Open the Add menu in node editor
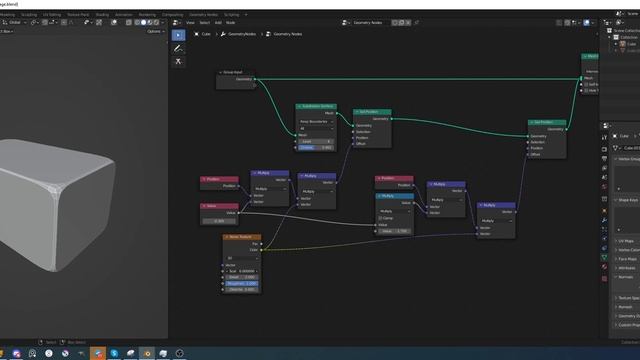Image resolution: width=640 pixels, height=360 pixels. (x=218, y=22)
